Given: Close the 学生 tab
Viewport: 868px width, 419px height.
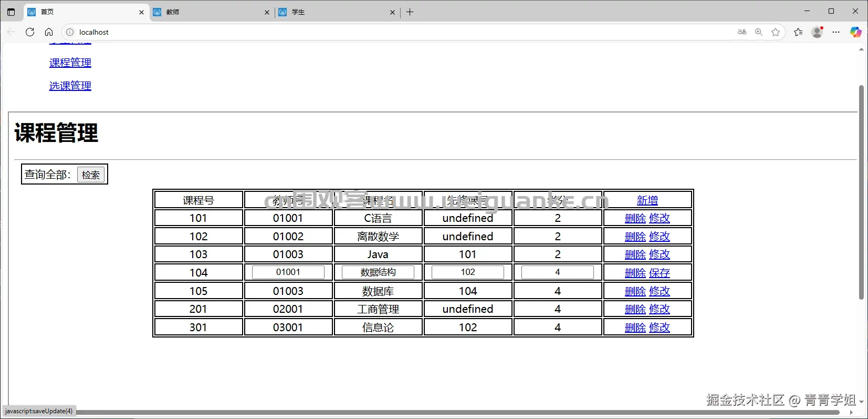Looking at the screenshot, I should tap(392, 12).
